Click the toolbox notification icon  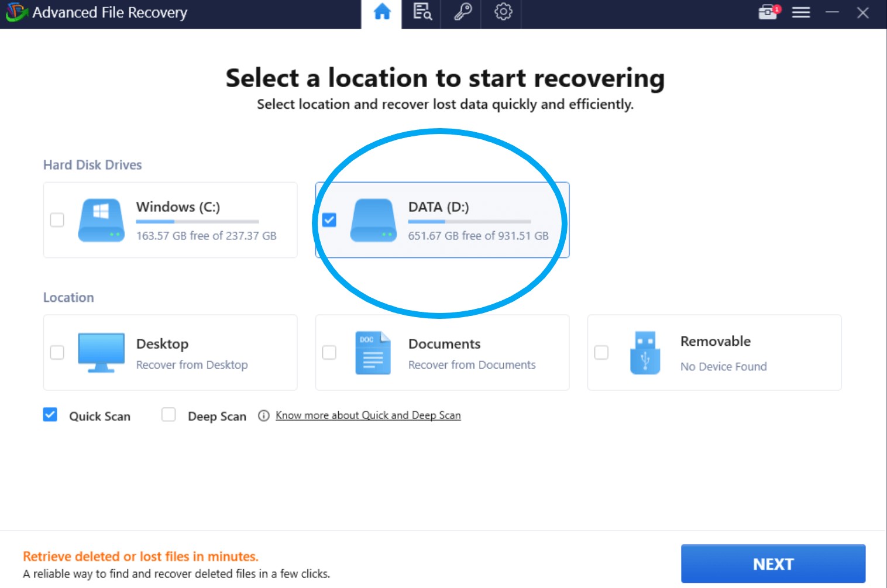click(x=768, y=12)
